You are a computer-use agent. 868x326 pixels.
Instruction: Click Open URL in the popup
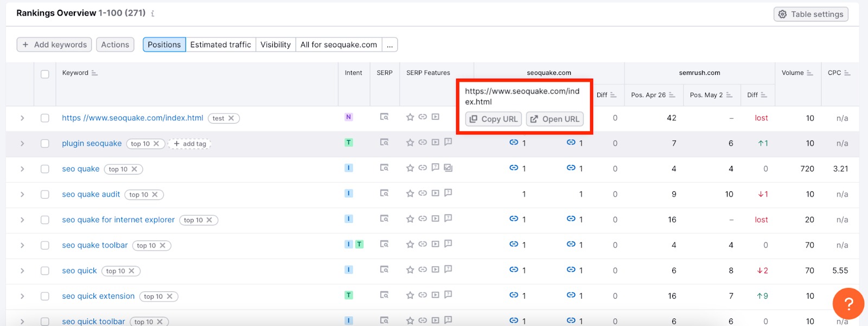(555, 119)
